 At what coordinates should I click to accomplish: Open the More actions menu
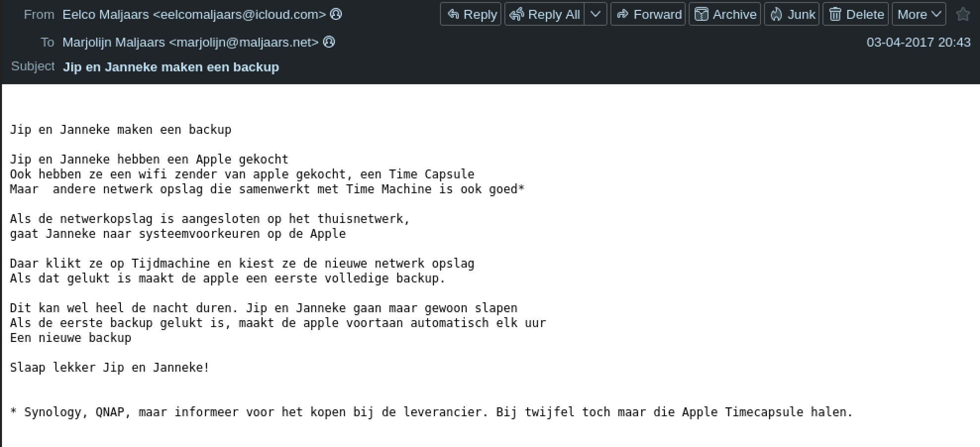click(919, 14)
